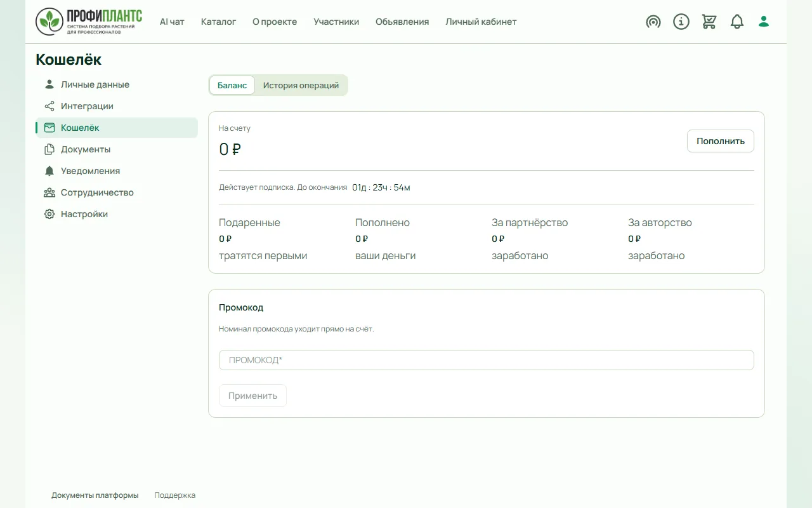
Task: Open Личные данные in the sidebar
Action: click(117, 84)
